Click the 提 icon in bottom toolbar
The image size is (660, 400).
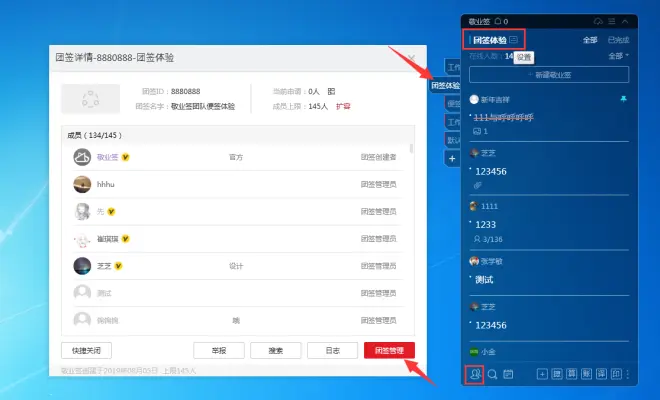pyautogui.click(x=557, y=374)
